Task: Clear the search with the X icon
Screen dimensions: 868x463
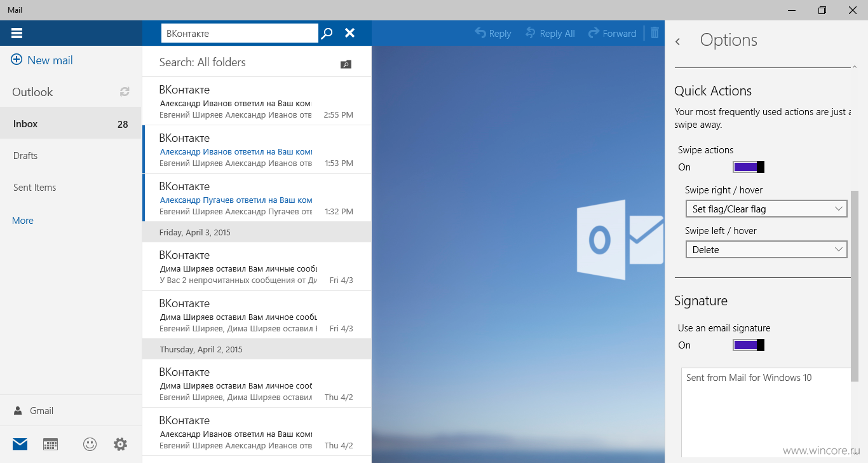Action: coord(349,33)
